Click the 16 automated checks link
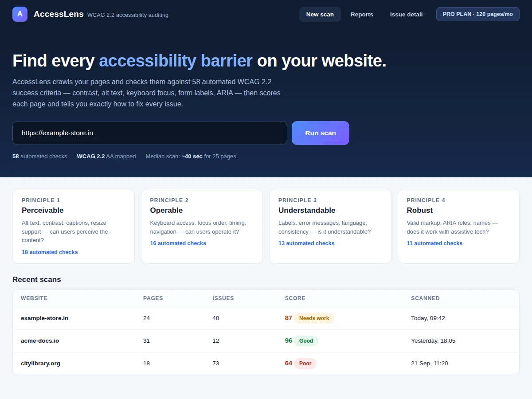This screenshot has width=532, height=399. pos(178,243)
